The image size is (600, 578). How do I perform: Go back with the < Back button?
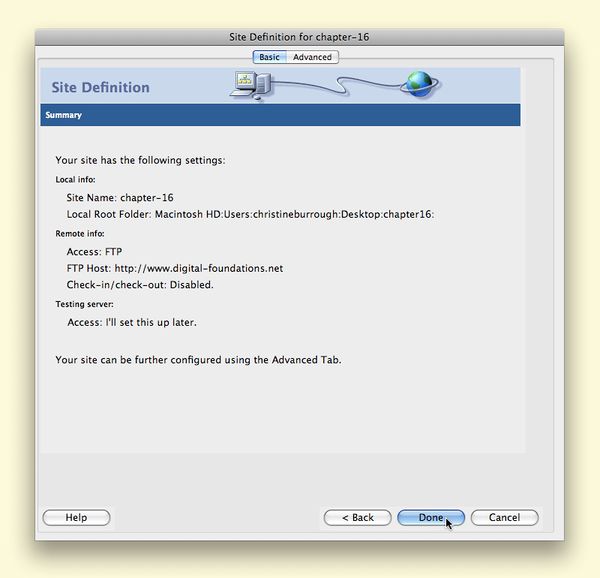click(x=357, y=517)
